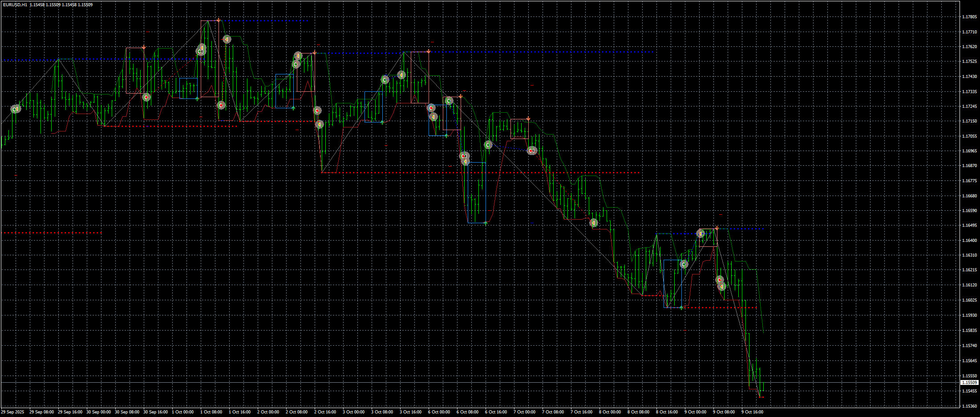Click the green-arrow circle marker above 8 Oct 16:00
This screenshot has width=980, height=417.
[684, 264]
